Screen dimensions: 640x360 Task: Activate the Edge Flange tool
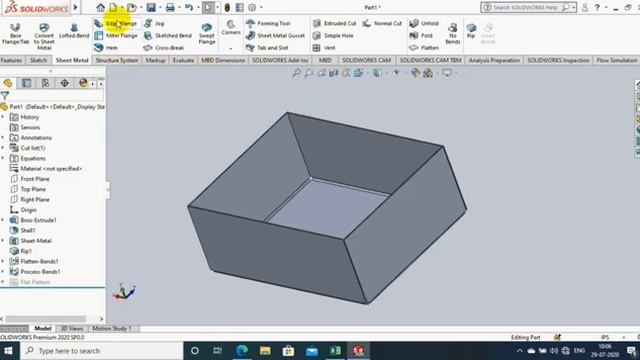pos(116,24)
